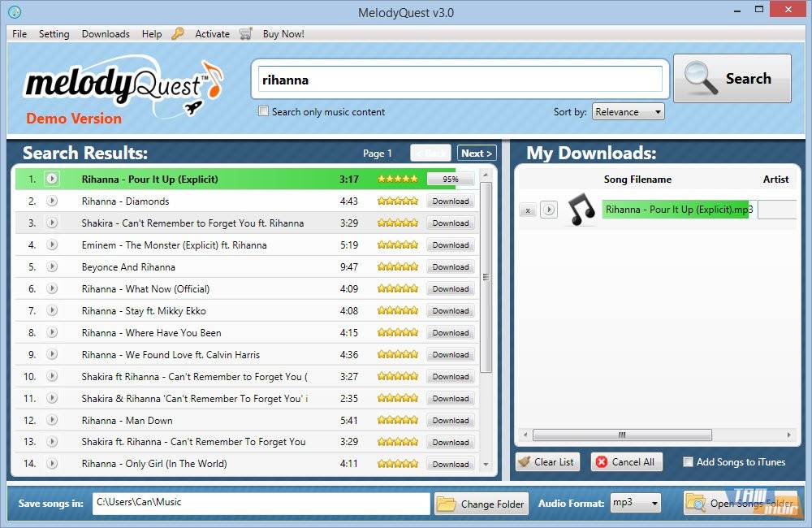Viewport: 812px width, 528px height.
Task: Click the music note icon in downloads
Action: click(x=581, y=210)
